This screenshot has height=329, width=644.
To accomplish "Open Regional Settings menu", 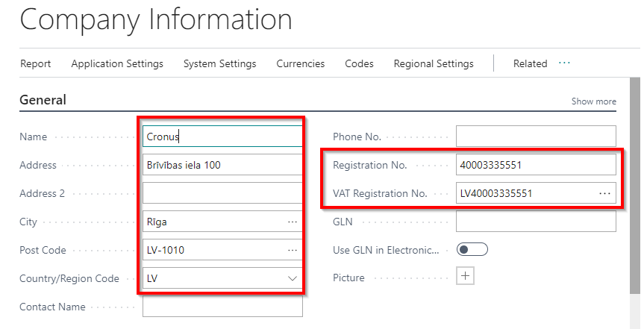I will (434, 63).
